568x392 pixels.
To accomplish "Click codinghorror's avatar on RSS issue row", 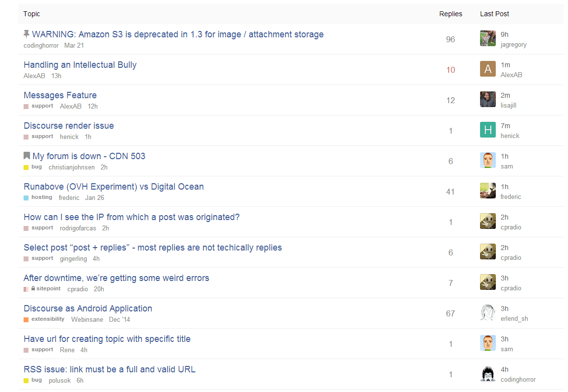I will [487, 373].
